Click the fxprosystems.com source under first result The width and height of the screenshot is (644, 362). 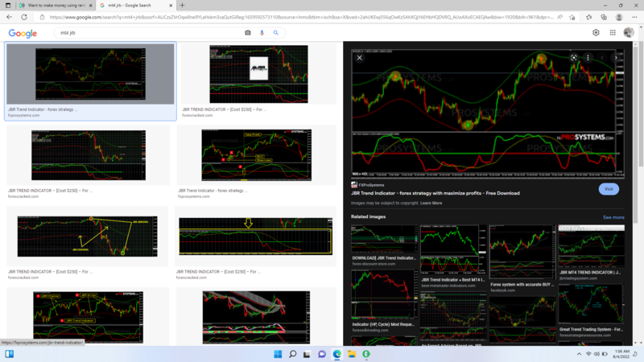(x=24, y=116)
